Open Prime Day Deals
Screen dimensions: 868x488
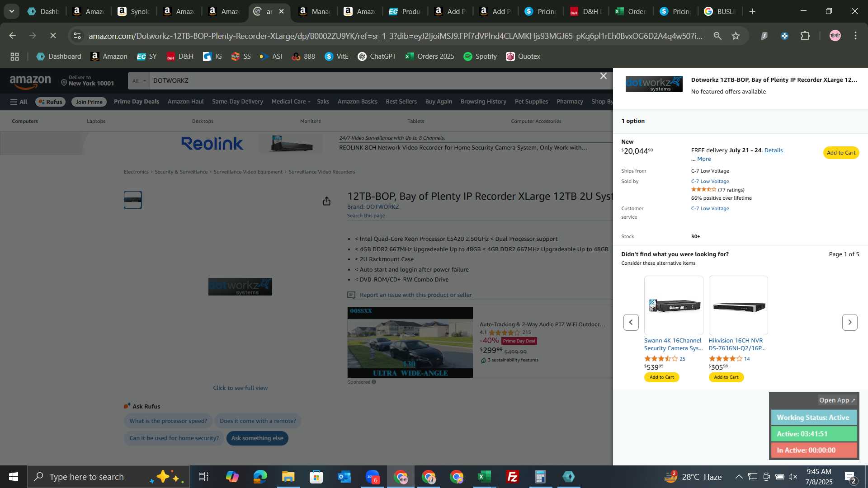(136, 102)
